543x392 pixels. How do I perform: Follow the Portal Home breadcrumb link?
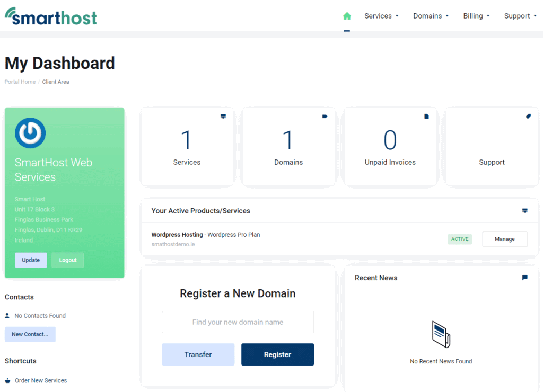[x=20, y=82]
